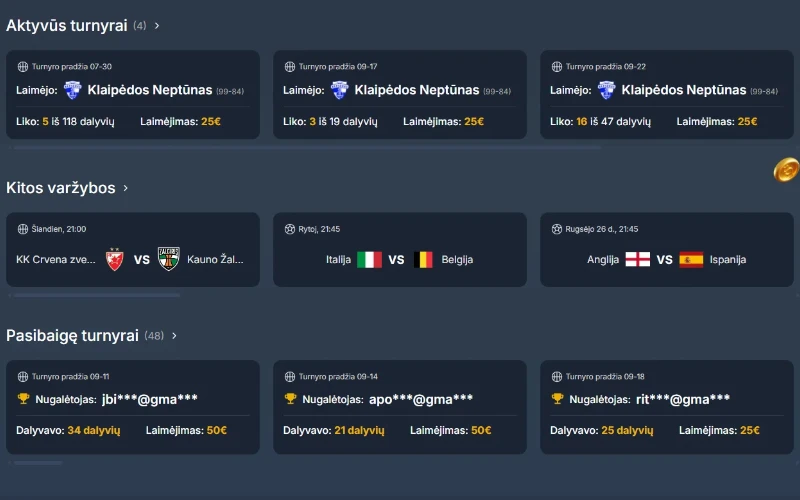The width and height of the screenshot is (800, 500).
Task: Click the basketball icon on the 07-30 tournament card
Action: pos(23,66)
